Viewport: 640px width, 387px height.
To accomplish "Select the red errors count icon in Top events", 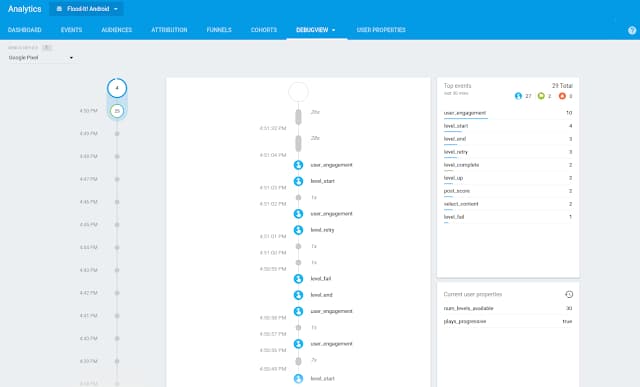I will point(562,96).
